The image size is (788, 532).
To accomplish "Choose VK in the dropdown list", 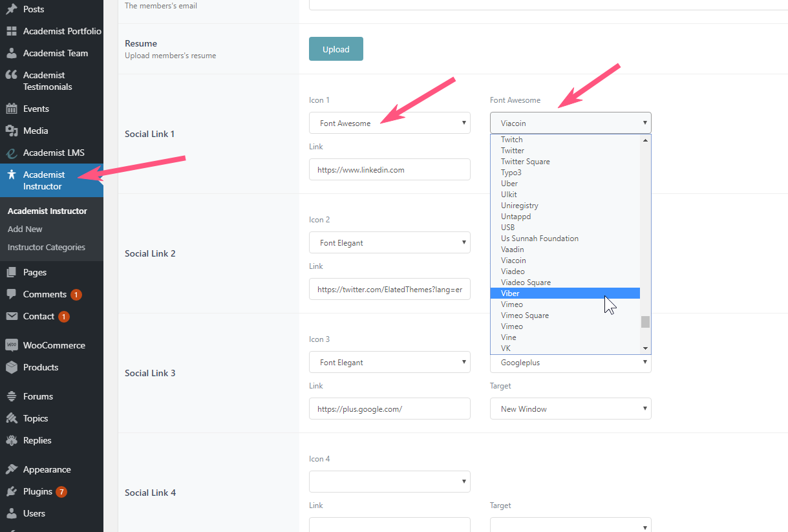I will click(x=566, y=348).
